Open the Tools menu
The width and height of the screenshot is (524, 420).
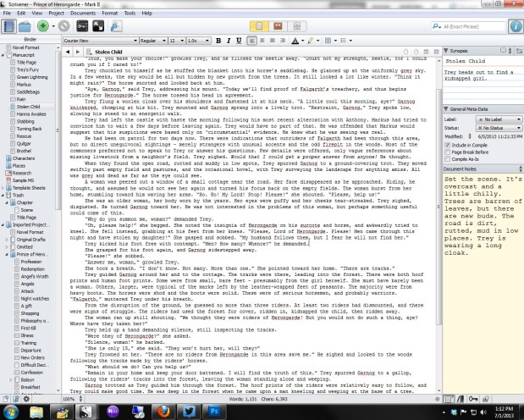click(130, 13)
